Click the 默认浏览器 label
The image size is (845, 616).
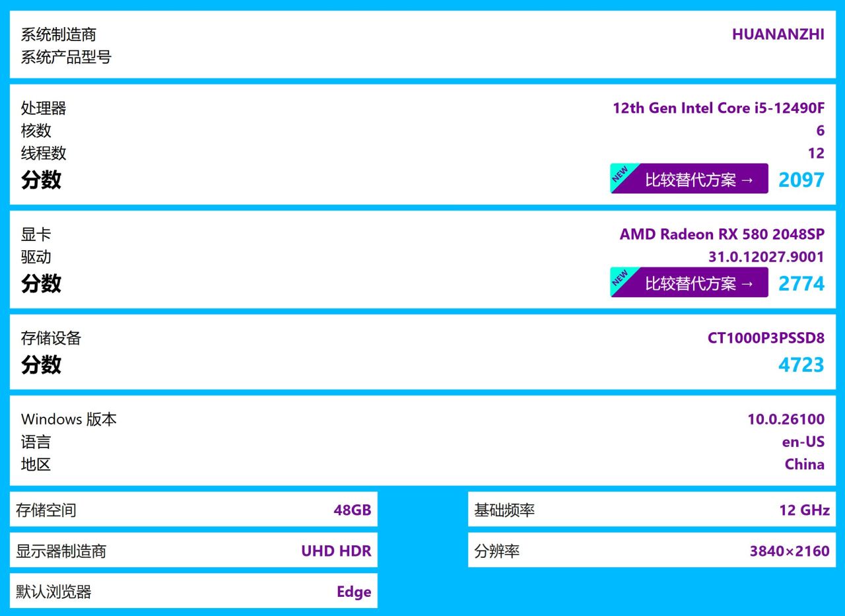53,592
